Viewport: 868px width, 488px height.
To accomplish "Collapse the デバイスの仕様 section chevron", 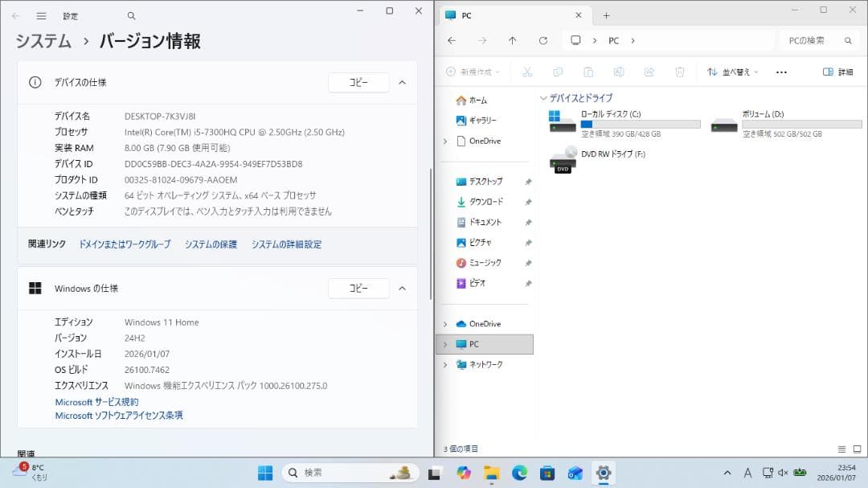I will pos(402,82).
